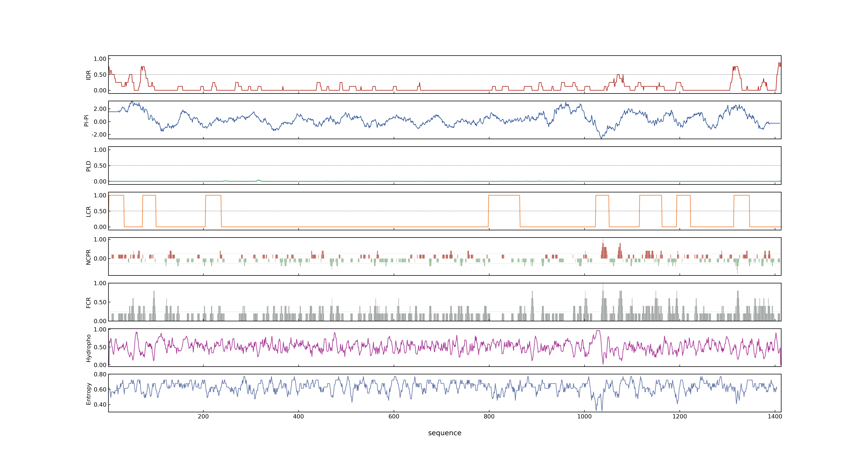Viewport: 868px width, 463px height.
Task: Click the 0.60 tick of Entropy panel
Action: (100, 390)
